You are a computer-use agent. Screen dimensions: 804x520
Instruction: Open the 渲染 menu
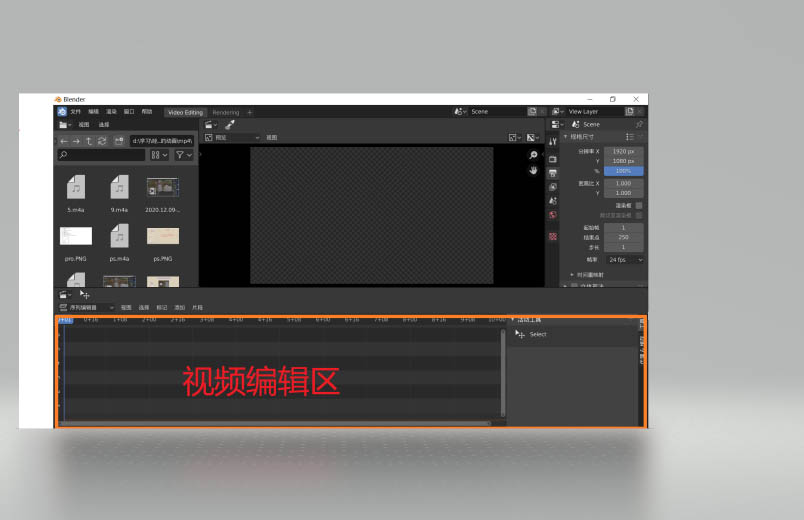click(111, 112)
